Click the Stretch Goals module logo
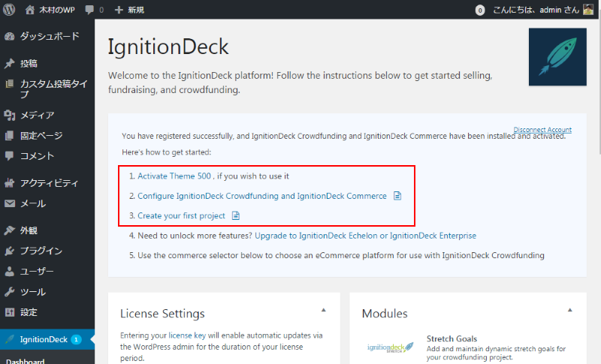The height and width of the screenshot is (364, 601). [391, 347]
